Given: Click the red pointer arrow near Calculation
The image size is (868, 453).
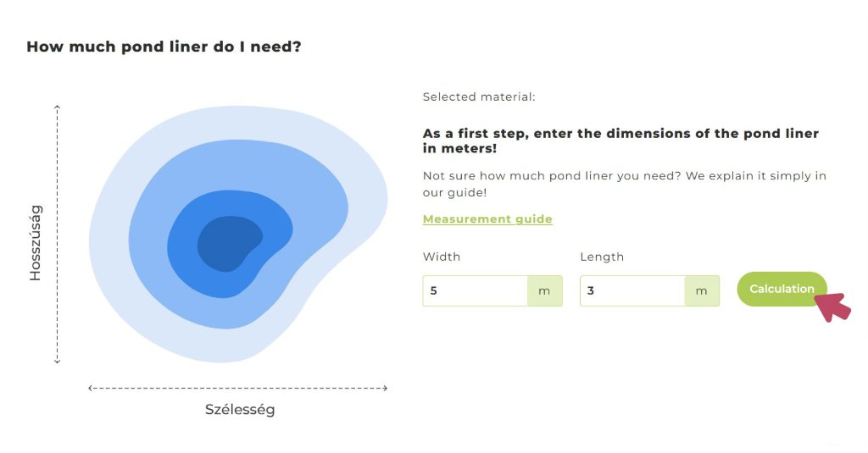Looking at the screenshot, I should coord(834,307).
